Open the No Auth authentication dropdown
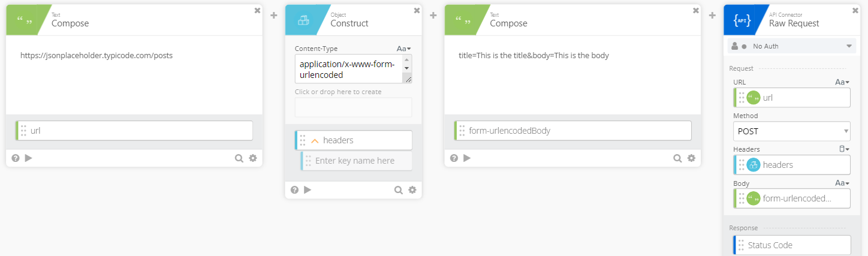 click(849, 46)
